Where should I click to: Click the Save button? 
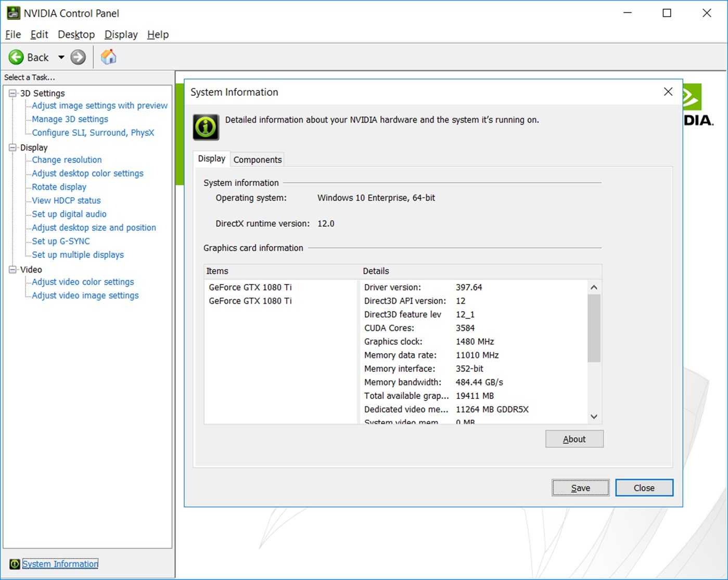click(x=580, y=488)
